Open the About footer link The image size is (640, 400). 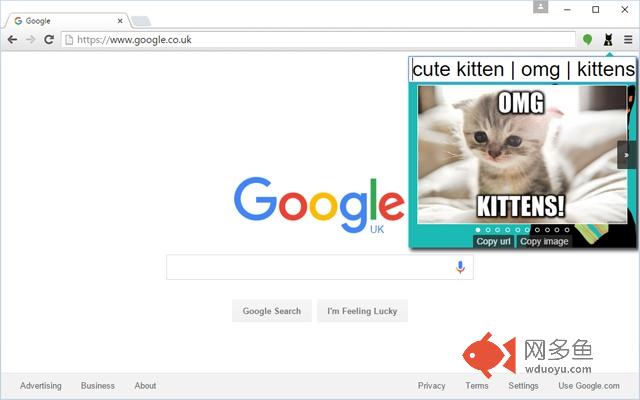click(x=145, y=385)
